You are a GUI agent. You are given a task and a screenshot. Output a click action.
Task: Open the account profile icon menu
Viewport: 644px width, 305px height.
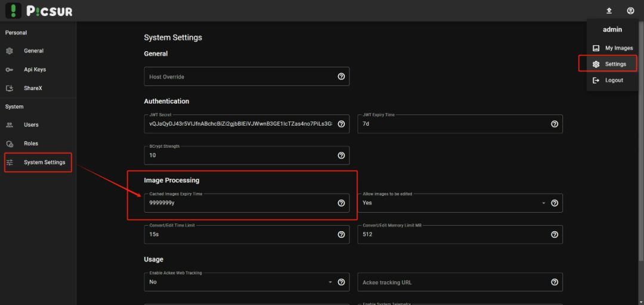[x=630, y=11]
